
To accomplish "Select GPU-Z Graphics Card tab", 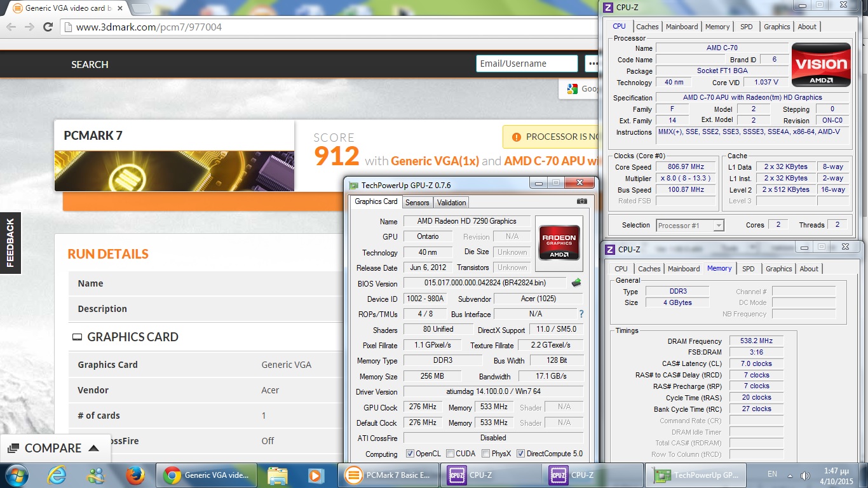I will click(x=376, y=202).
